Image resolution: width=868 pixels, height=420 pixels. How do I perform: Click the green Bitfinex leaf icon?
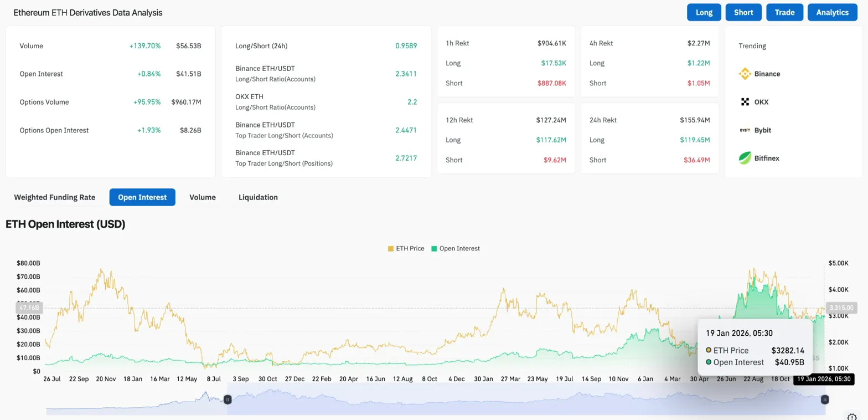[745, 158]
